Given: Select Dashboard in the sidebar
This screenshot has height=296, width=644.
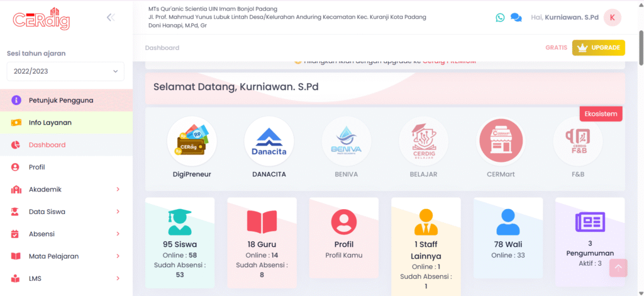Looking at the screenshot, I should [x=66, y=145].
